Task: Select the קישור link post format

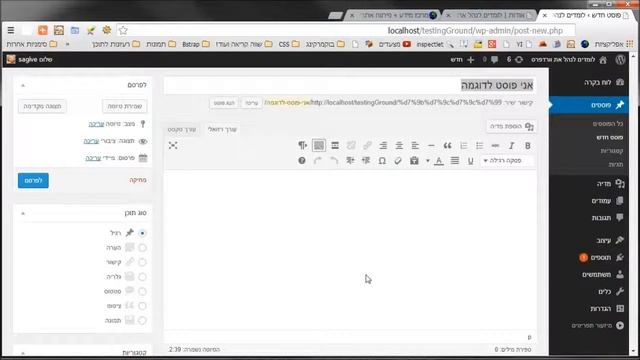Action: [x=142, y=262]
